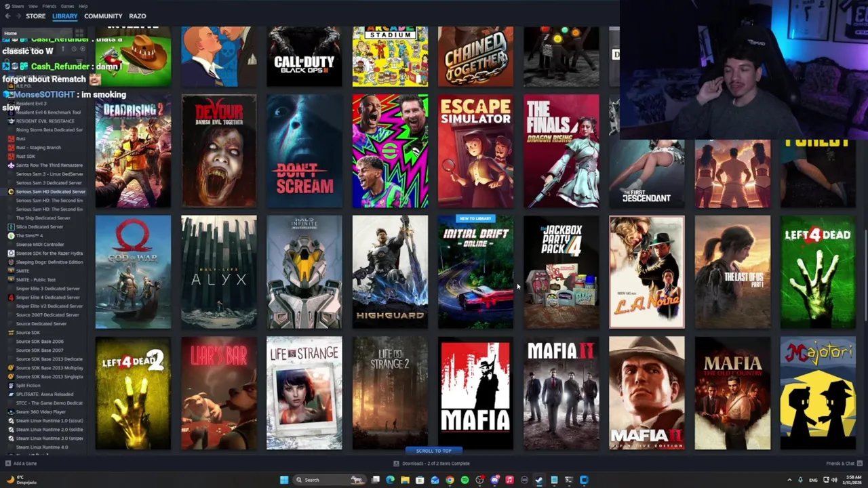
Task: Open the Dead Rising 2 game cover
Action: tap(133, 150)
